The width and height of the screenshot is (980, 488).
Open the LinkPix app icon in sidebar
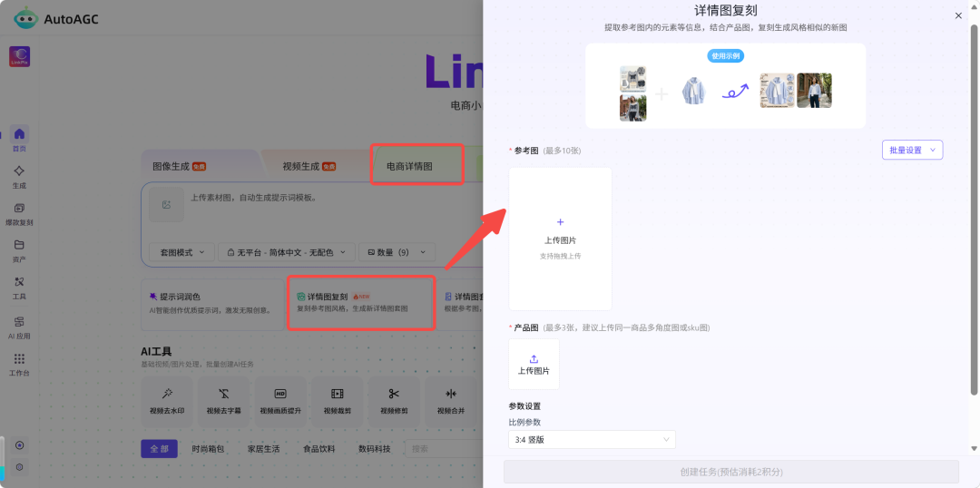(19, 57)
